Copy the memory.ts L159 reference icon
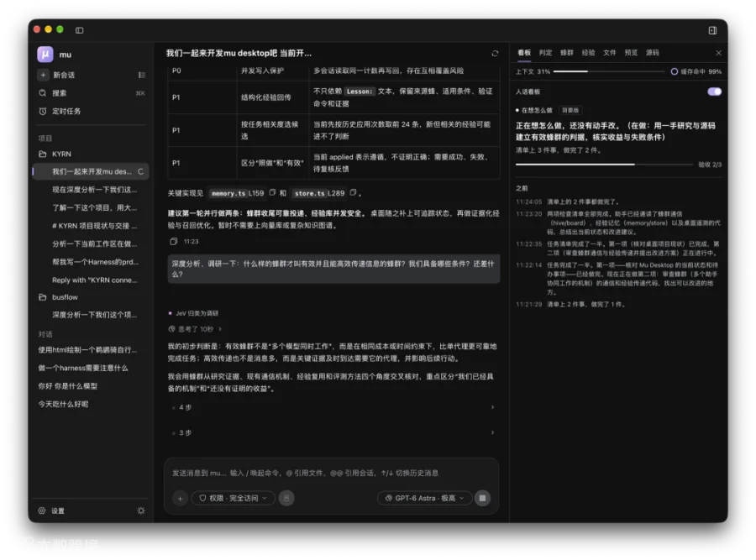Screen dimensions: 756x560 [272, 193]
